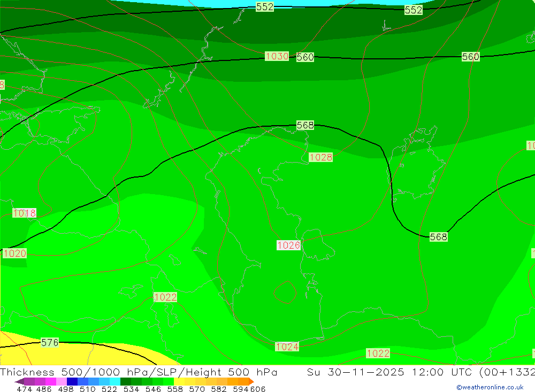Viewport: 535px width, 392px height.
Task: Pick the darkest green legend swatch
Action: tap(126, 381)
